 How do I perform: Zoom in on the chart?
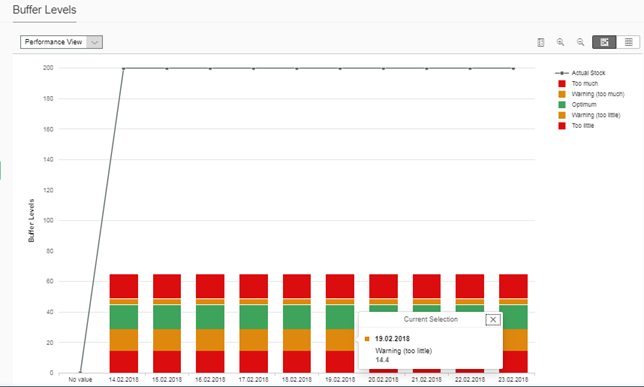560,42
